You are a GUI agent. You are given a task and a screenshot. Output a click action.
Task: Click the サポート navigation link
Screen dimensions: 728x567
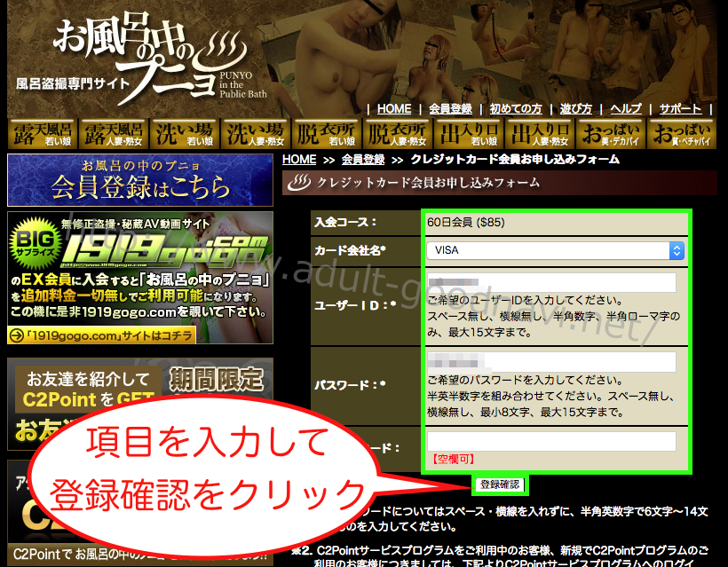pyautogui.click(x=680, y=109)
